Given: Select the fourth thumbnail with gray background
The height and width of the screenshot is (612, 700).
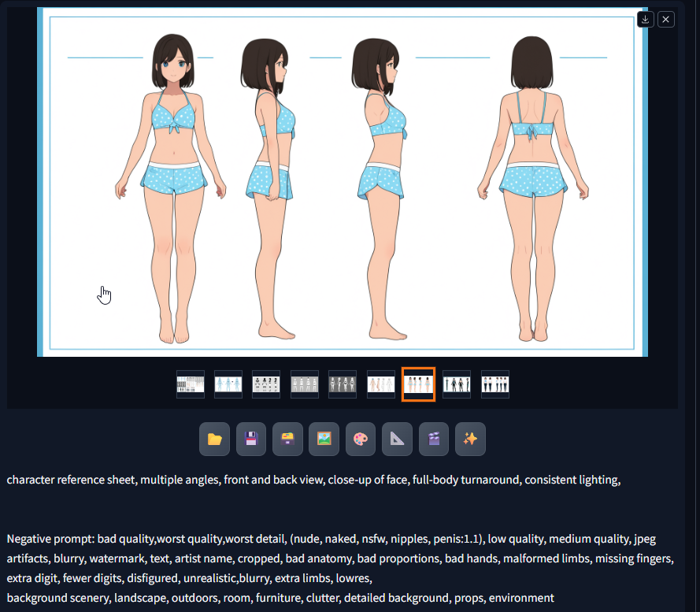Looking at the screenshot, I should pos(305,384).
